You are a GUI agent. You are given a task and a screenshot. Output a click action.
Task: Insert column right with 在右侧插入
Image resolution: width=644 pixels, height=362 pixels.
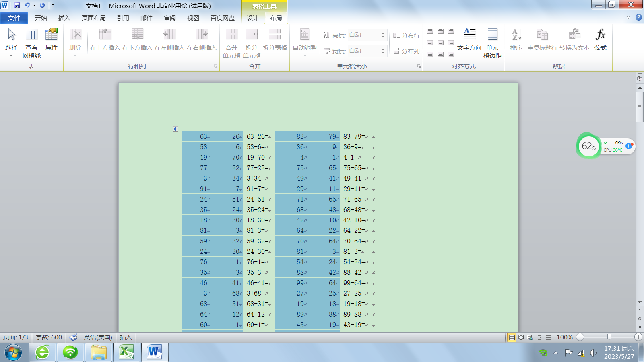click(x=202, y=39)
